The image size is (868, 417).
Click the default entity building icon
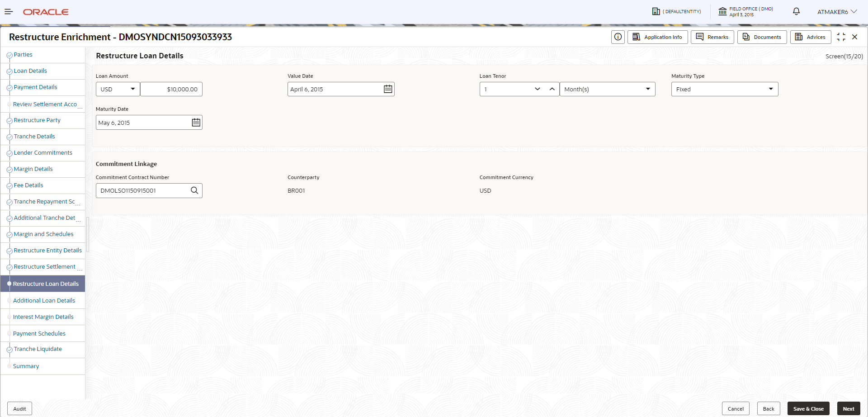click(656, 11)
